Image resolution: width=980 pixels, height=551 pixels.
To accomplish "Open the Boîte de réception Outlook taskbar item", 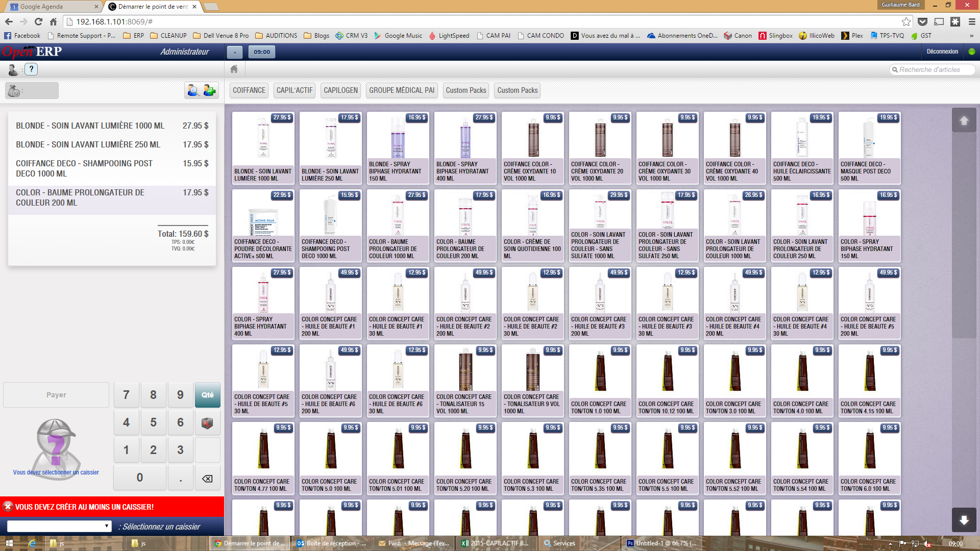I will [333, 543].
